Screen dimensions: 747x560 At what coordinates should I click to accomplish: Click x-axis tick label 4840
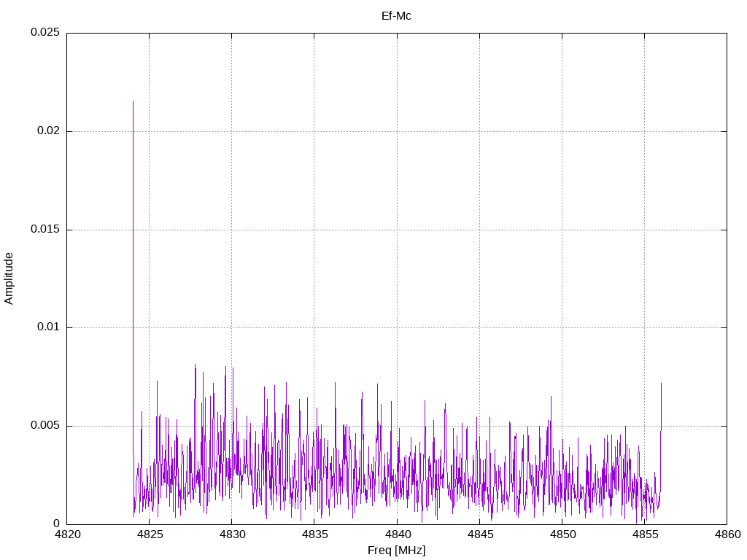tap(398, 534)
